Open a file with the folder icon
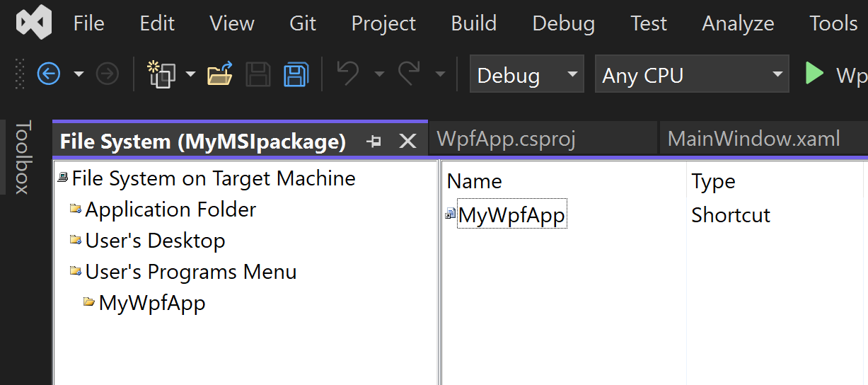This screenshot has width=868, height=385. click(x=220, y=74)
